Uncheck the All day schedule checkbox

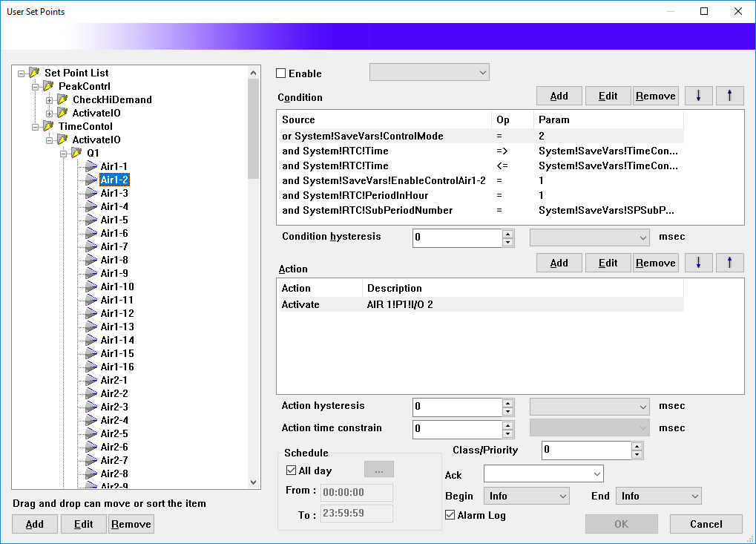[x=291, y=471]
